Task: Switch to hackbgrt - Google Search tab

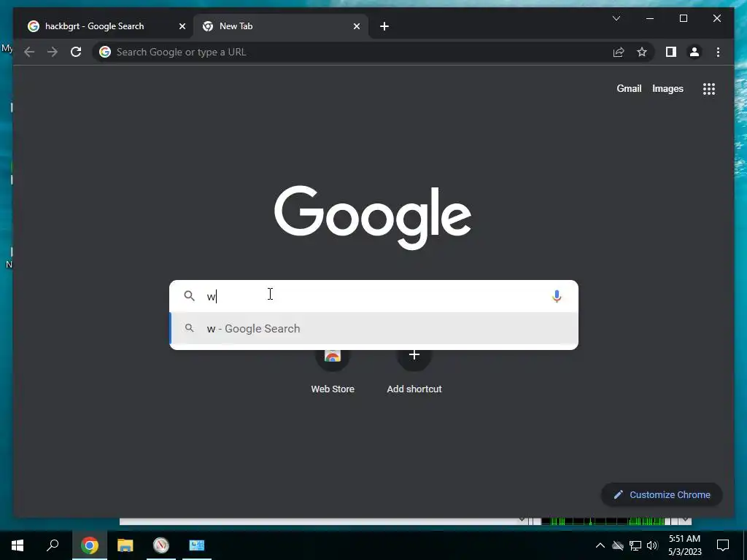Action: pyautogui.click(x=105, y=26)
